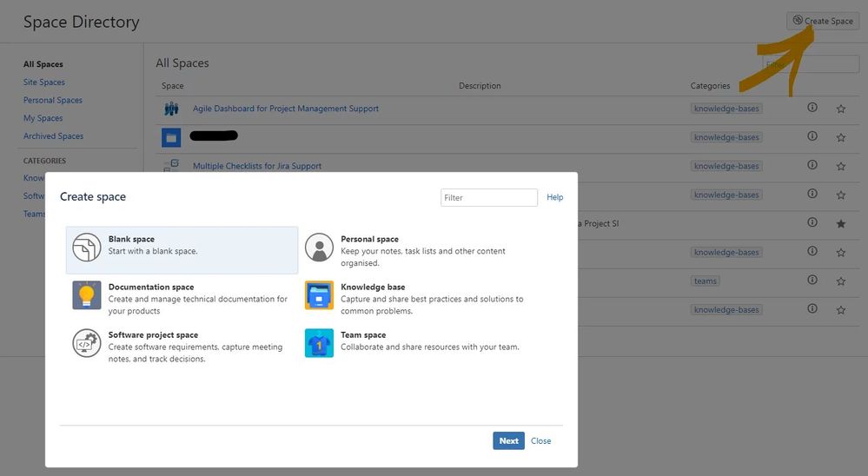
Task: Open info for Agile Dashboard space
Action: pos(812,108)
